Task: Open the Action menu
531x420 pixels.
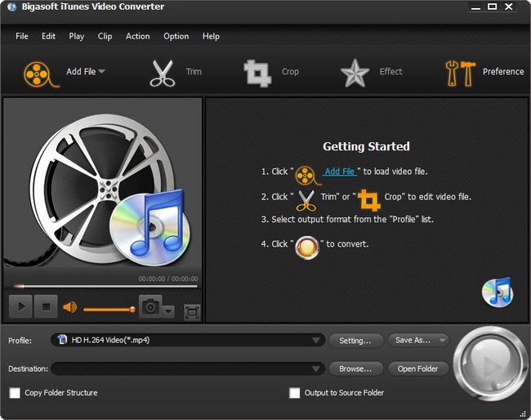Action: [138, 36]
